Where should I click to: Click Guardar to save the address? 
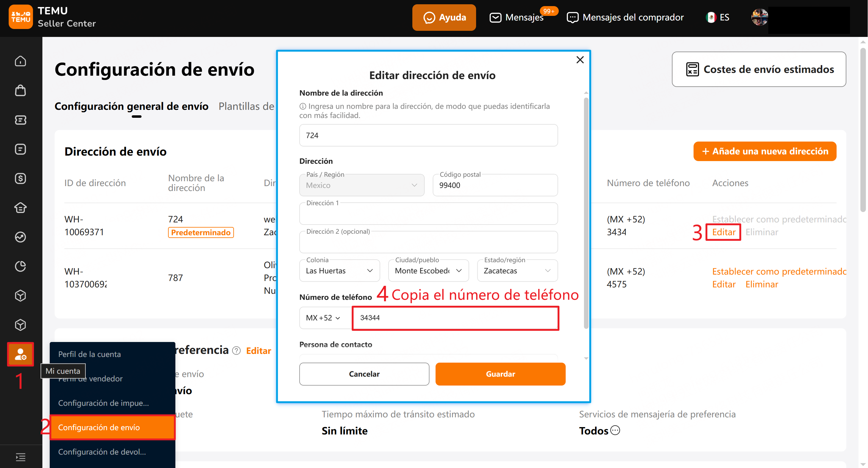coord(500,374)
